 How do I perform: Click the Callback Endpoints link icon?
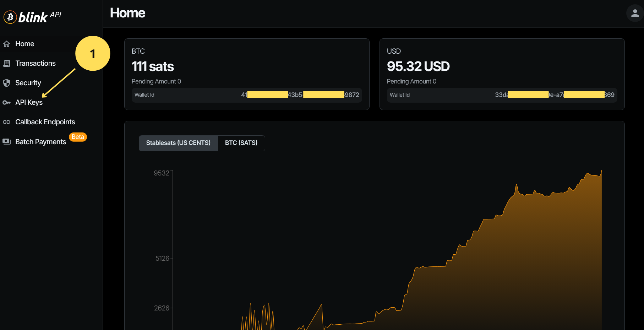tap(6, 122)
